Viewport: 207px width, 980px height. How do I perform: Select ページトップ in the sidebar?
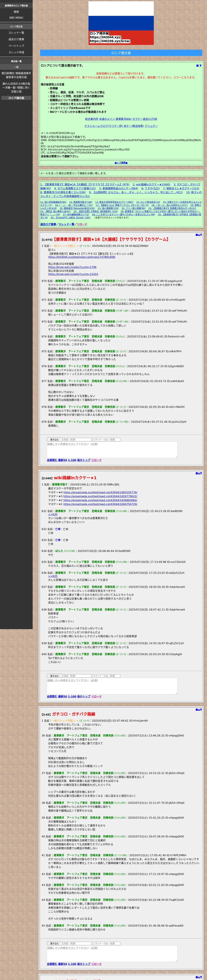point(16,46)
